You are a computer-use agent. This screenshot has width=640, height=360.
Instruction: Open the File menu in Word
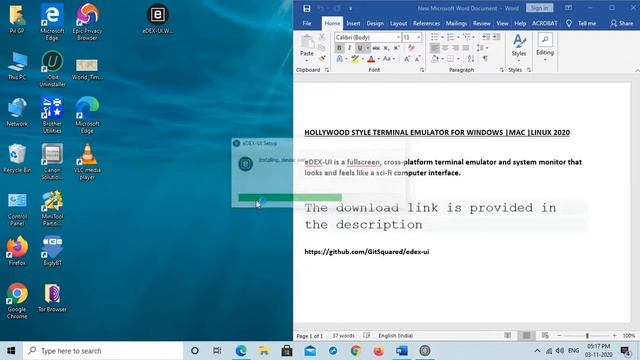click(307, 24)
